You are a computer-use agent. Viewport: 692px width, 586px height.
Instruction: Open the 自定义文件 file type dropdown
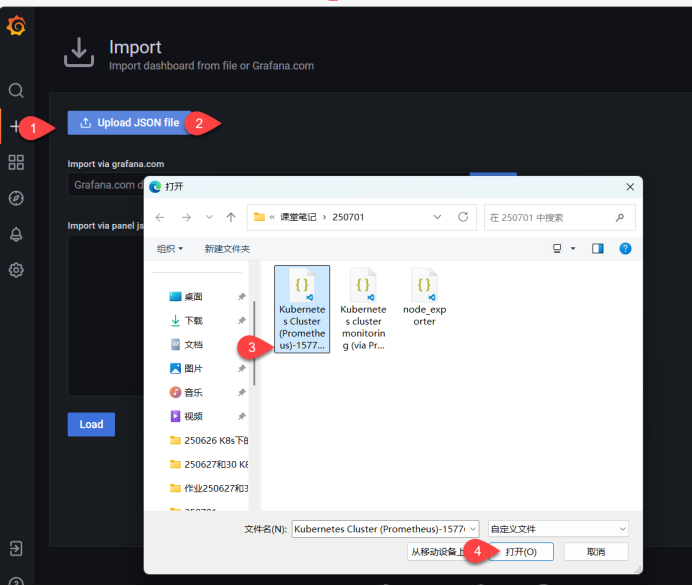(558, 528)
